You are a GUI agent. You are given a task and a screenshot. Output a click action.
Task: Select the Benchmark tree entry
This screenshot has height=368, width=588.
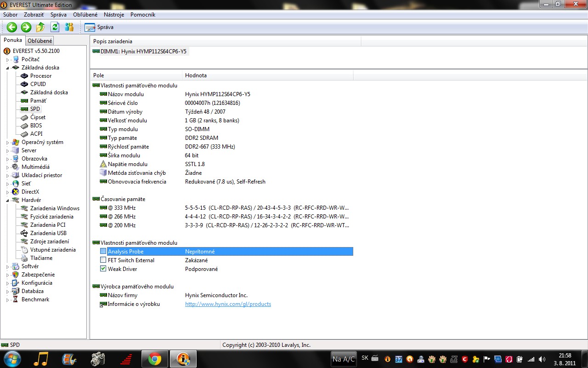click(x=35, y=299)
